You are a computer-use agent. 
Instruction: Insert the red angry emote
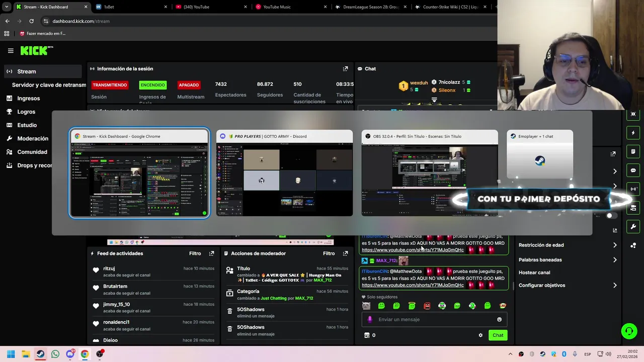pos(427,306)
